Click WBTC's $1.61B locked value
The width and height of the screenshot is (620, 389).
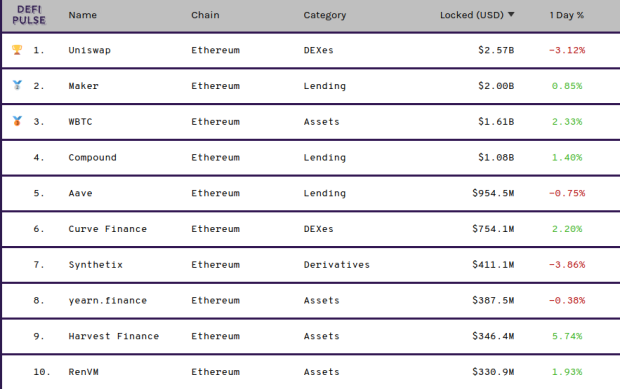tap(496, 121)
